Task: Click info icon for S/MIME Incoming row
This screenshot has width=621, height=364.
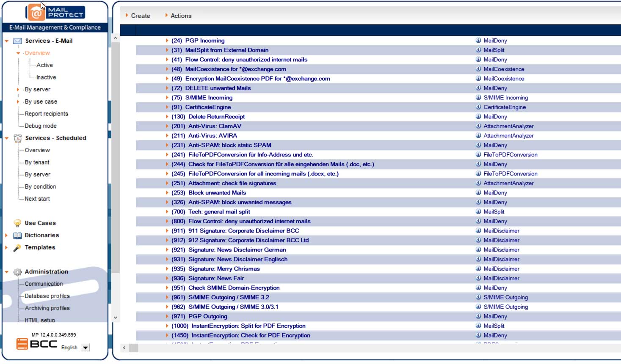Action: [478, 98]
